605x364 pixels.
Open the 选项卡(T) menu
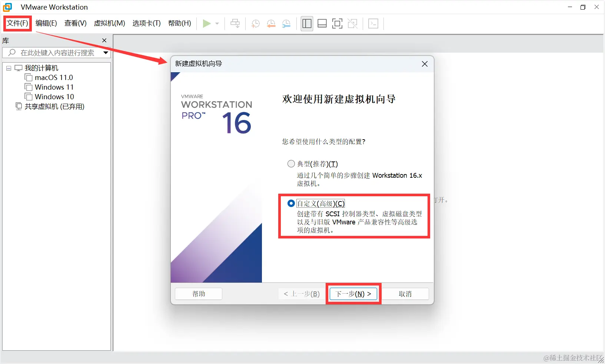(x=147, y=23)
